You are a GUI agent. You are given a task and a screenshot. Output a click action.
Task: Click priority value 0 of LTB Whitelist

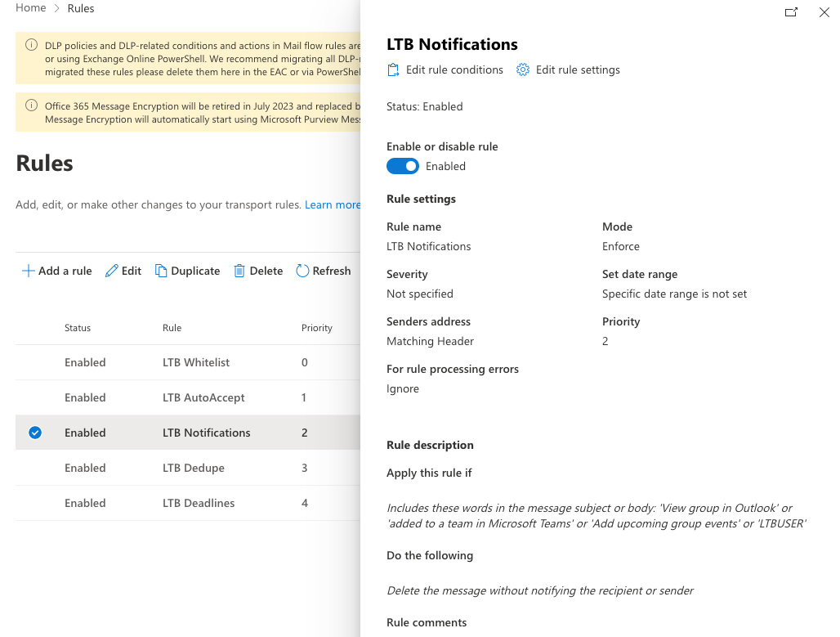tap(304, 362)
